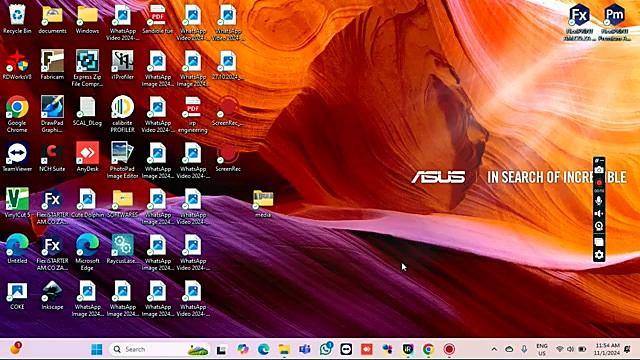Select the Cute Dolphin image file

click(x=87, y=203)
